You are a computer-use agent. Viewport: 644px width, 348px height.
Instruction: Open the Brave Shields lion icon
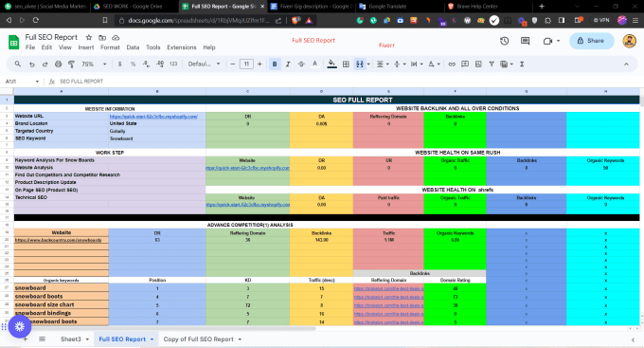point(295,20)
